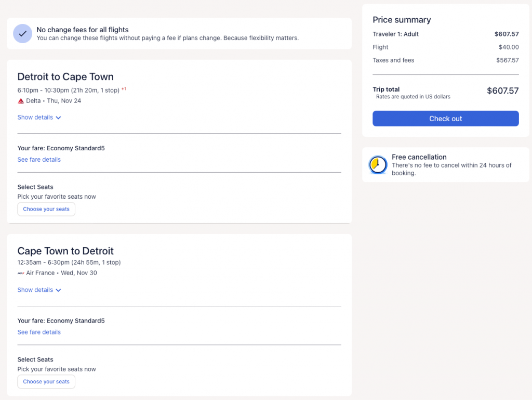532x400 pixels.
Task: Expand the chevron for the Cape Town to Detroit flight
Action: click(x=58, y=290)
